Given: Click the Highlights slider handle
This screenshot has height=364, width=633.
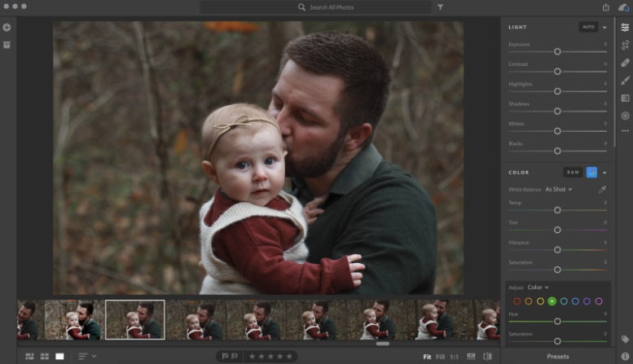Looking at the screenshot, I should (x=557, y=91).
